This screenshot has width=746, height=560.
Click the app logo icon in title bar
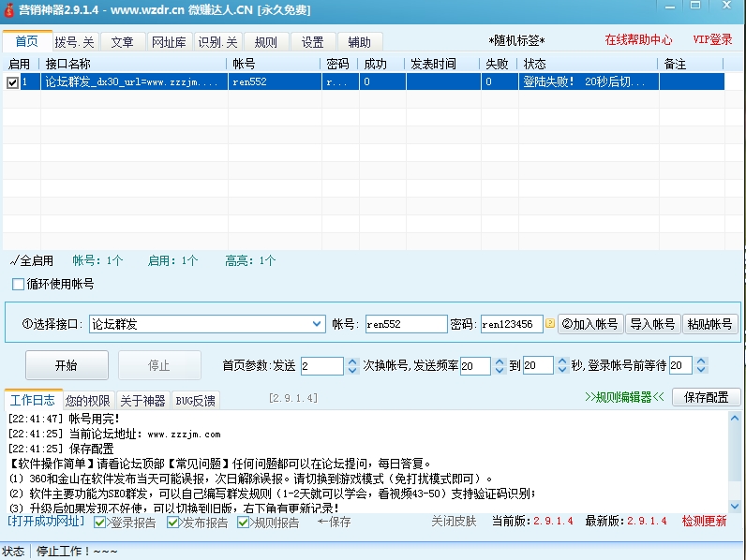(8, 10)
